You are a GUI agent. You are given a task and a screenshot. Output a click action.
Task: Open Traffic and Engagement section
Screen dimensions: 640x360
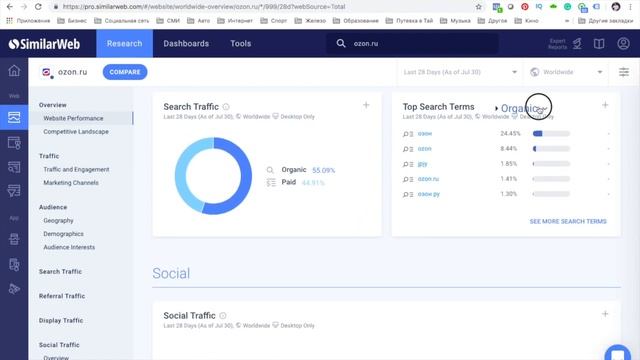(x=76, y=169)
